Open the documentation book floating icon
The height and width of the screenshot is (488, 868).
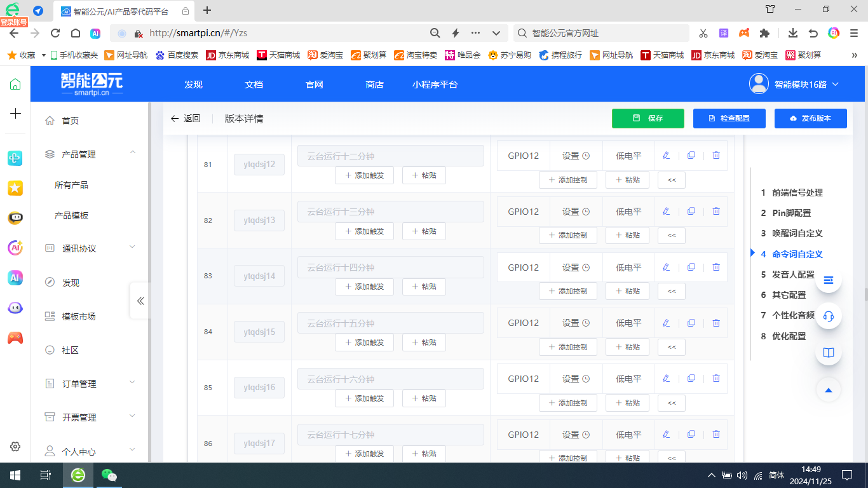828,352
